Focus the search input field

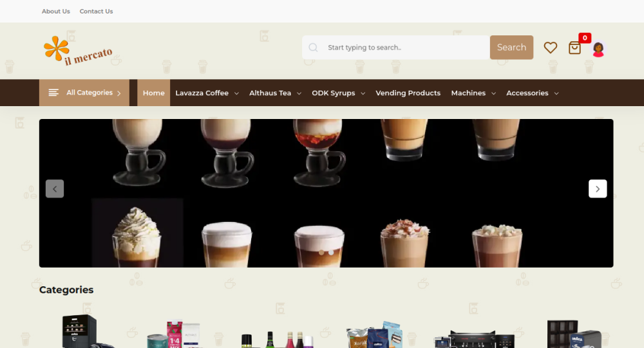click(396, 48)
